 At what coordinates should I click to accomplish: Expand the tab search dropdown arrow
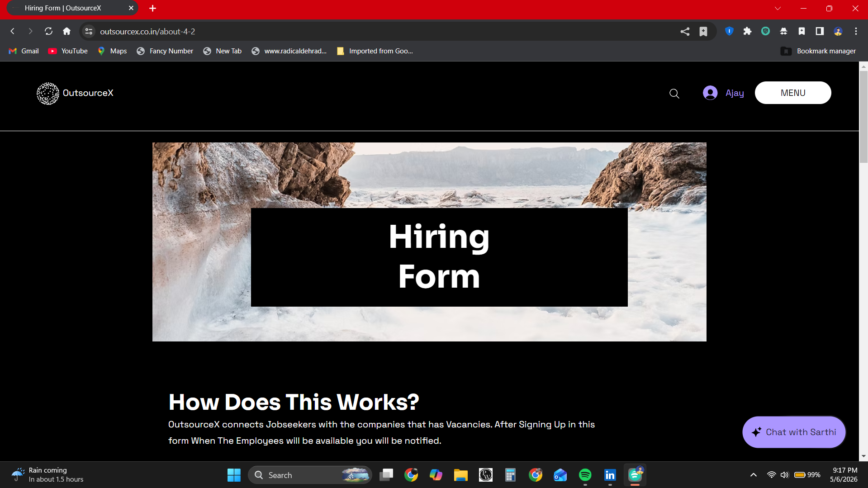(x=778, y=8)
